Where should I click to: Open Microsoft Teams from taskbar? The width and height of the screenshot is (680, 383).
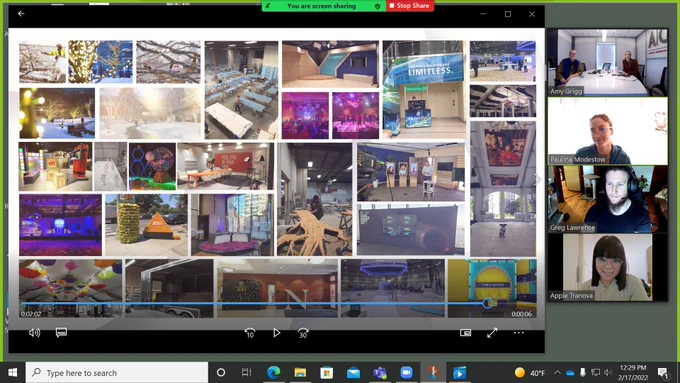coord(380,373)
